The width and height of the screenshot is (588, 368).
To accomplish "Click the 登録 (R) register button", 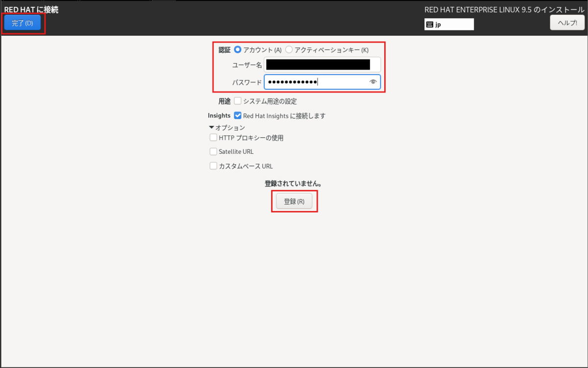I will (294, 201).
